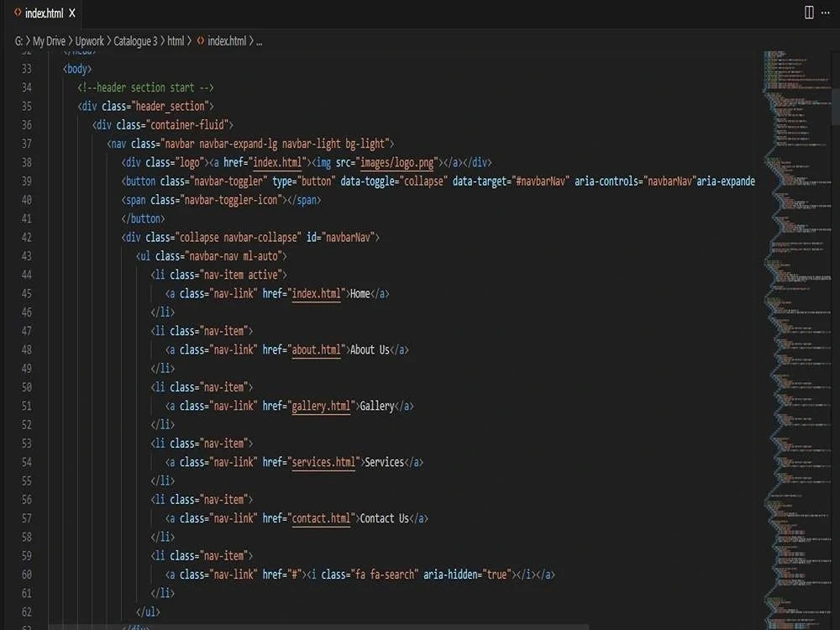
Task: Click the "navbar-toggler-icon" span class
Action: (231, 200)
